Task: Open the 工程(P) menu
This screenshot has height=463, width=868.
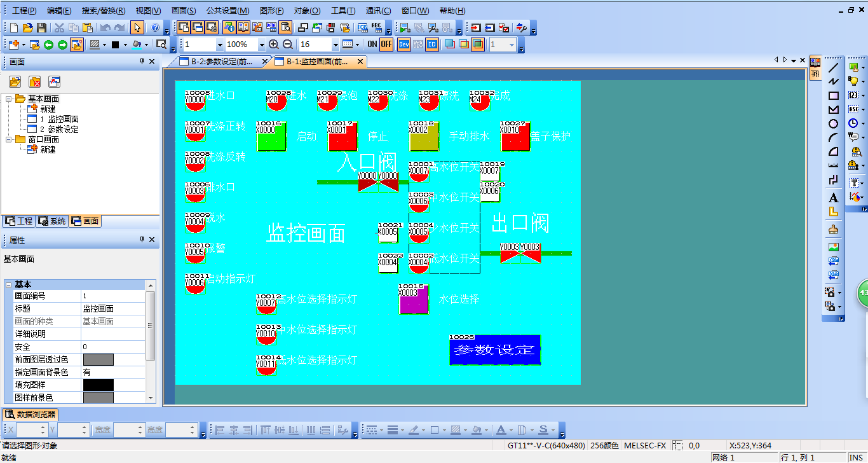Action: click(24, 11)
